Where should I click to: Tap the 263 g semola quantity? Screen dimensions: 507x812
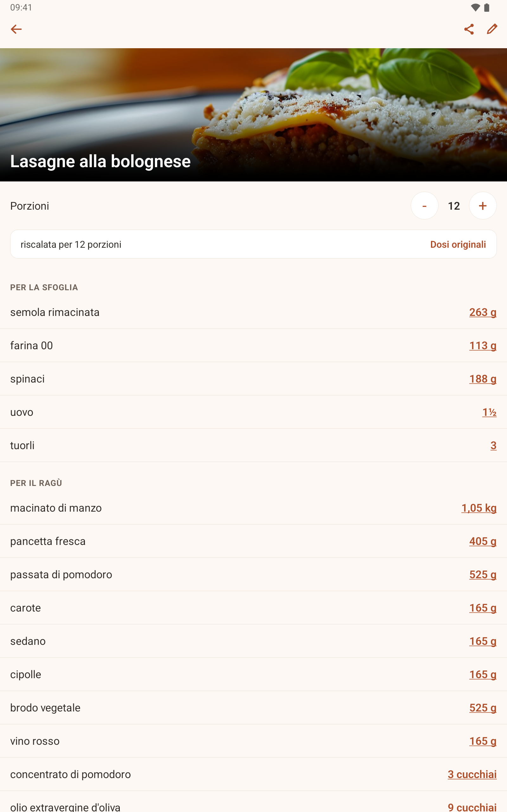pos(483,312)
